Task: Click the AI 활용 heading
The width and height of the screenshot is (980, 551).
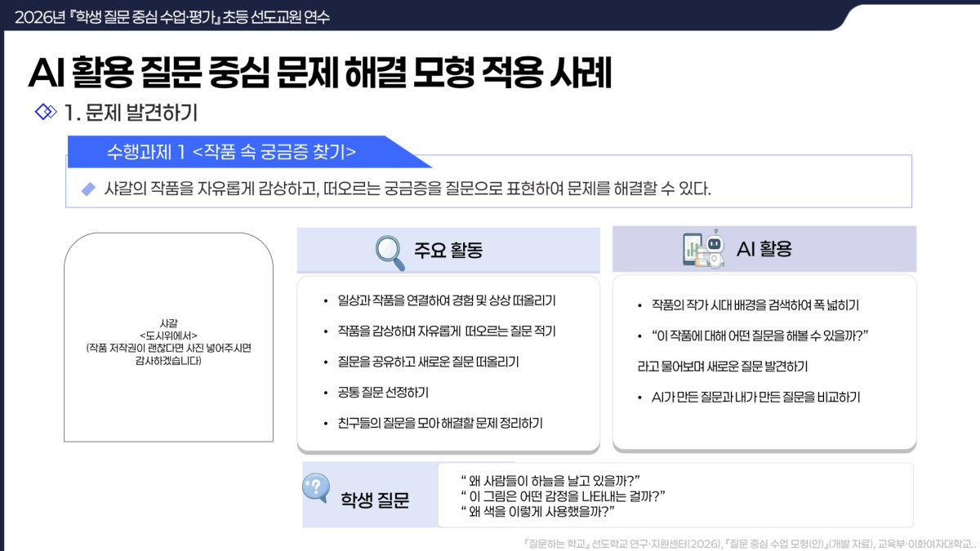Action: pos(764,249)
